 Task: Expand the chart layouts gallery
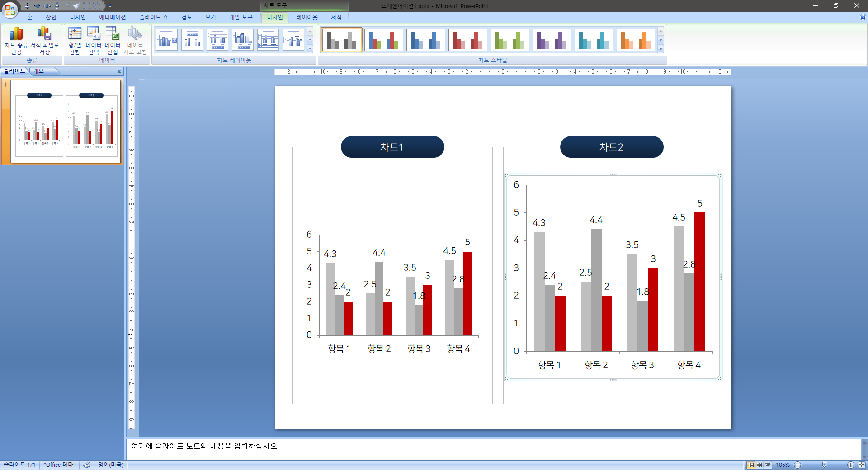[310, 48]
